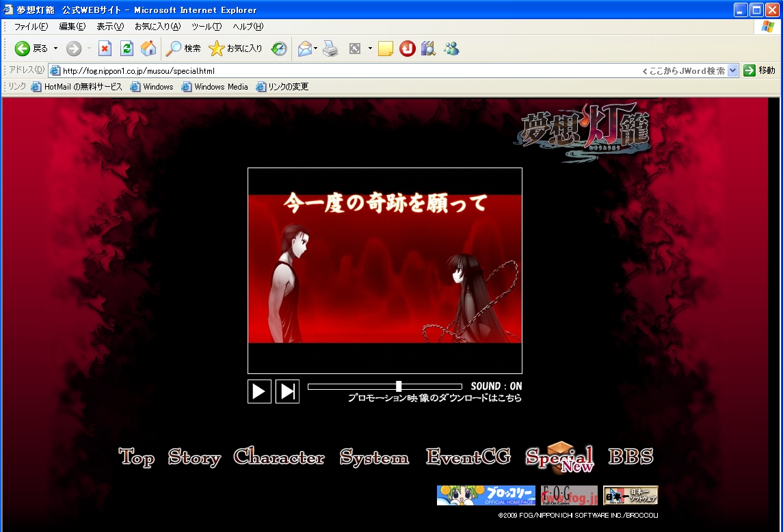Open the ヘルプ(H) menu
The image size is (783, 532).
(x=248, y=27)
